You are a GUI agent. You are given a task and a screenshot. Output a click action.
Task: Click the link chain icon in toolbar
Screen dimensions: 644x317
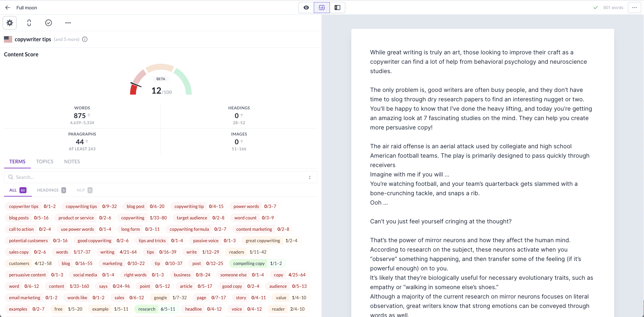coord(29,23)
